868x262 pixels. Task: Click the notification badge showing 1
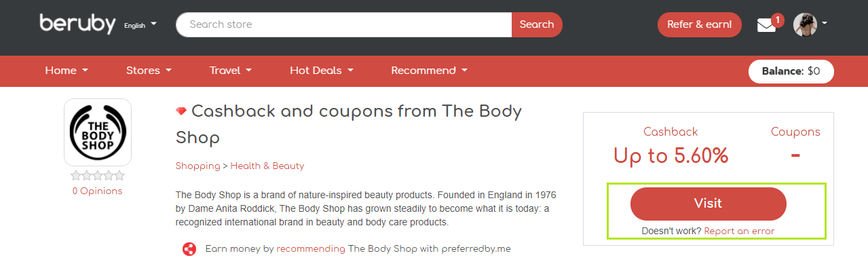[778, 19]
